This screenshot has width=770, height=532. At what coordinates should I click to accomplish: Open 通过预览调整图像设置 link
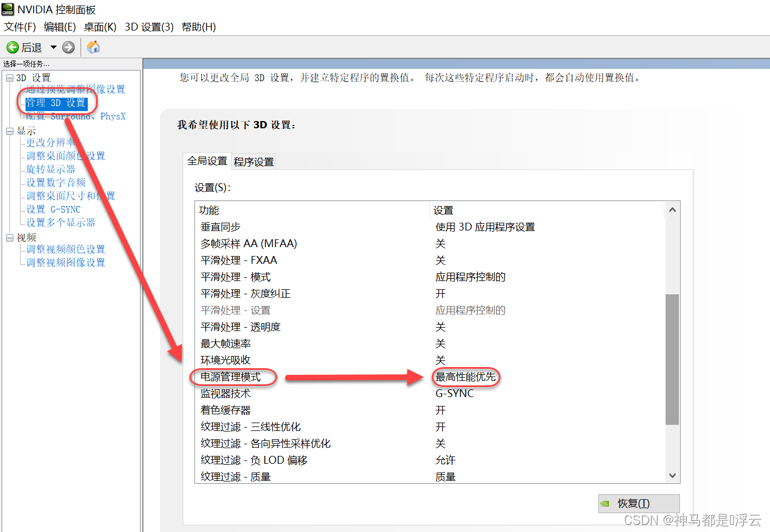pos(76,89)
